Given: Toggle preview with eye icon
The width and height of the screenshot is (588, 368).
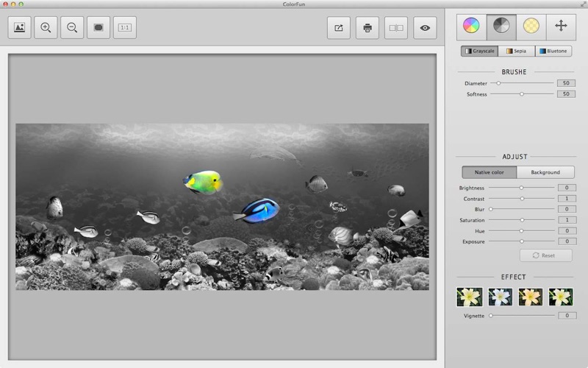Looking at the screenshot, I should (x=425, y=28).
